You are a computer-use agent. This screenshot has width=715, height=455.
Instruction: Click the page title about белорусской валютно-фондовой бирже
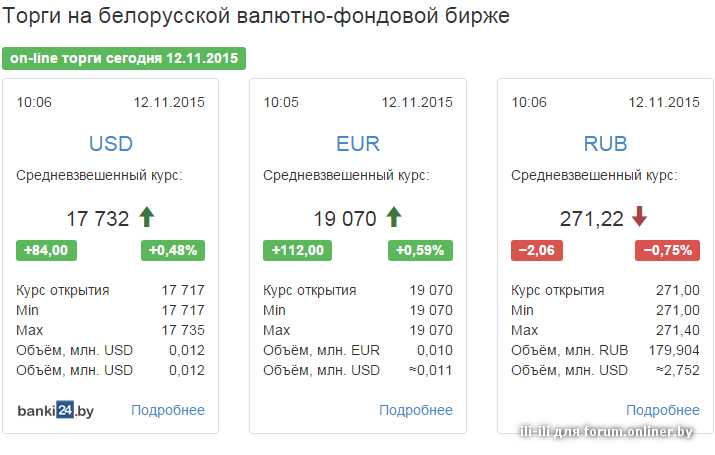point(256,16)
